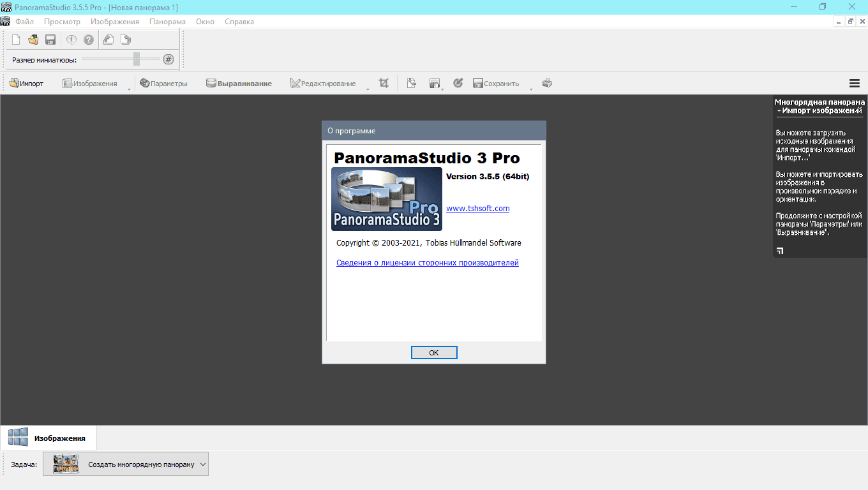The height and width of the screenshot is (490, 868).
Task: Click the Редактирование toolbar button
Action: tap(323, 84)
